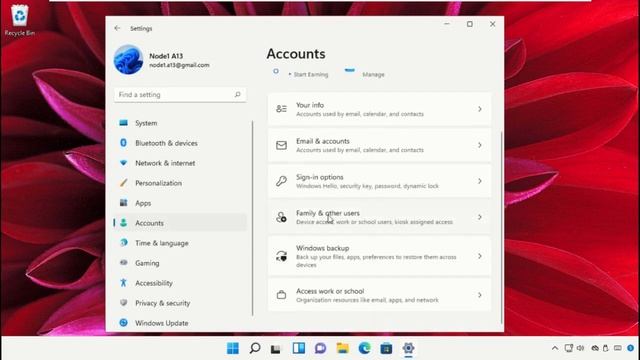Image resolution: width=640 pixels, height=360 pixels.
Task: Click the Start Earning link
Action: pyautogui.click(x=311, y=75)
